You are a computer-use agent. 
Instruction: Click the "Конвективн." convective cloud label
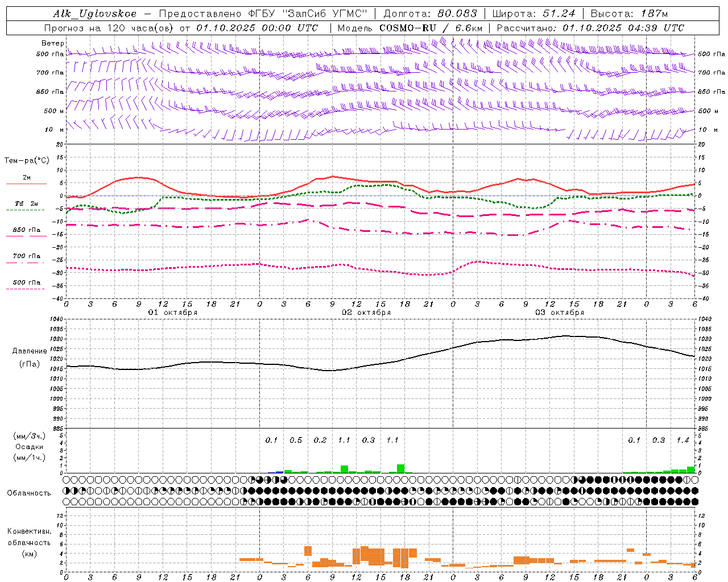(x=30, y=531)
